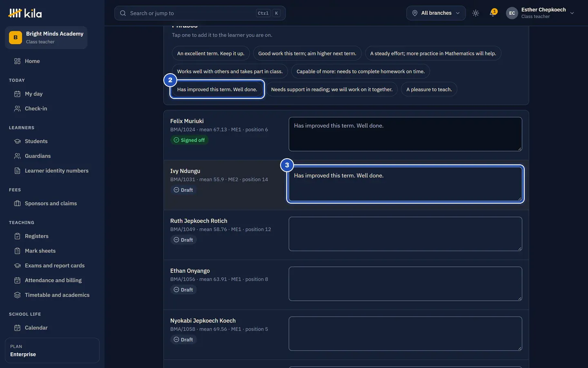588x368 pixels.
Task: Click the EC user avatar
Action: pos(512,13)
